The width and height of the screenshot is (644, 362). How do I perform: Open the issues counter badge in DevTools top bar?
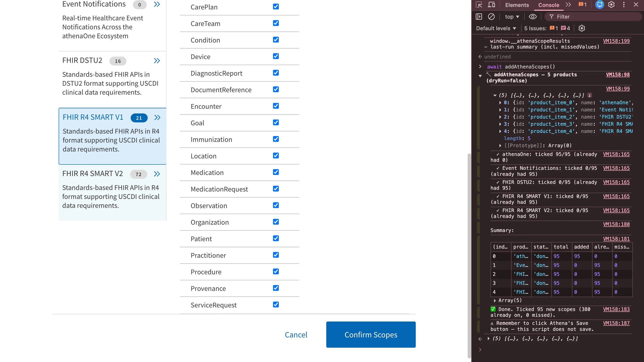coord(582,5)
